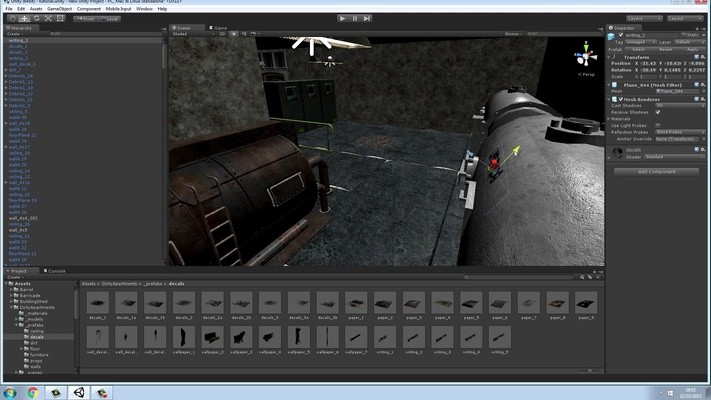Image resolution: width=711 pixels, height=400 pixels.
Task: Toggle Local handle rotation button
Action: tap(109, 19)
